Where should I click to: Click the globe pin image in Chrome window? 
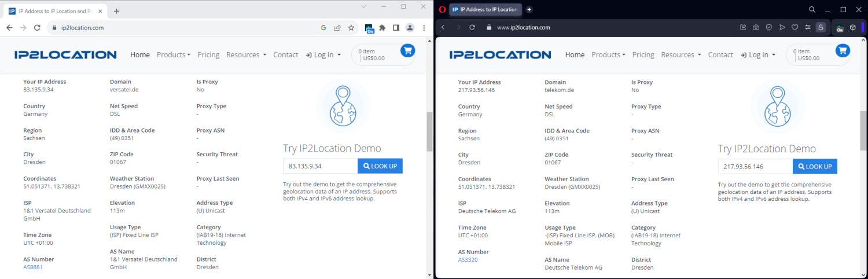click(343, 106)
